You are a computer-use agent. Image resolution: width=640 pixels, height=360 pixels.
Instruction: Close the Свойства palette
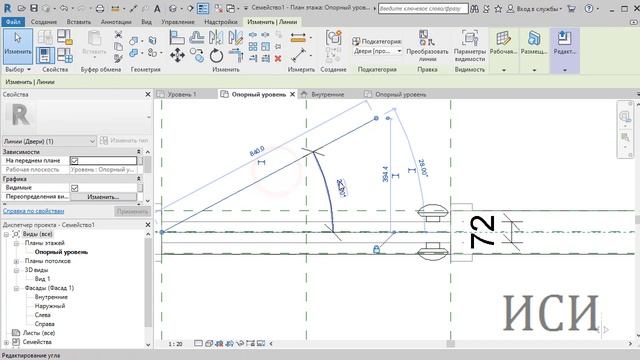pyautogui.click(x=148, y=94)
